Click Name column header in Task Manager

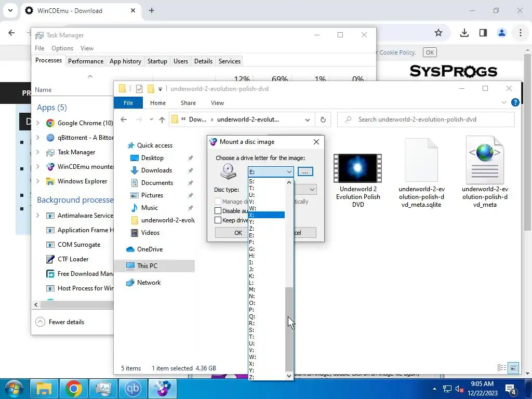[x=43, y=89]
